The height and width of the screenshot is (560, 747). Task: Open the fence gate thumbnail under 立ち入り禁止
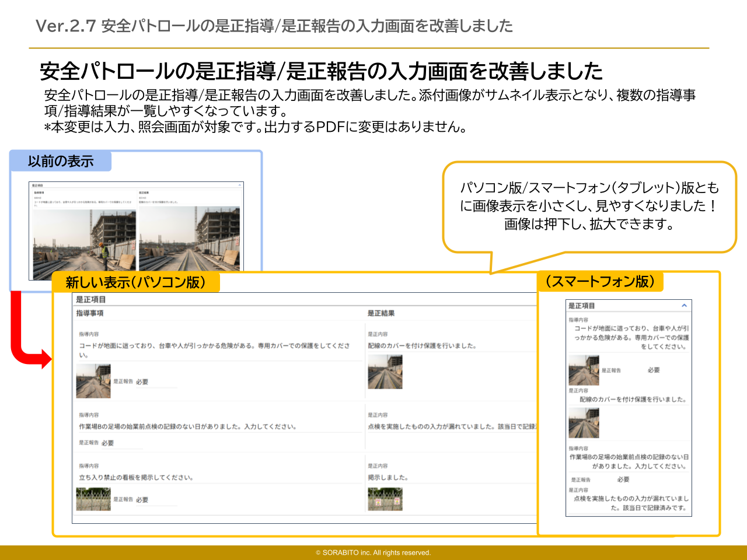coord(93,499)
